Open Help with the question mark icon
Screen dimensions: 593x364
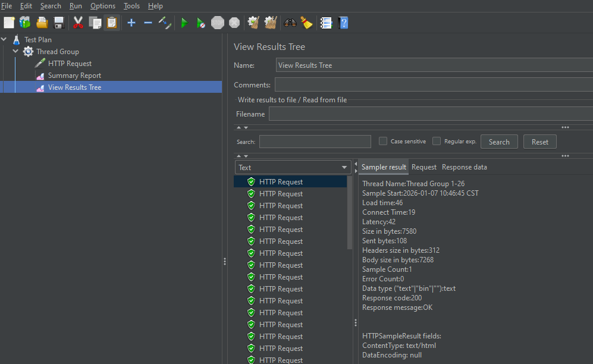pos(343,23)
